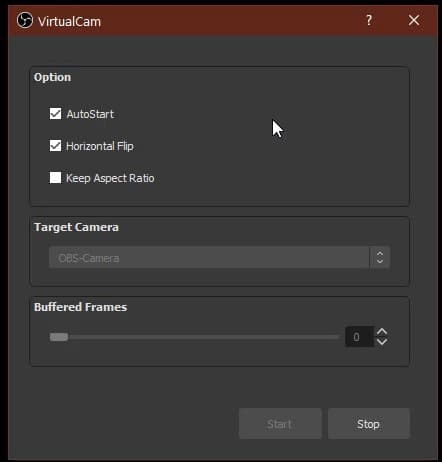Click the Buffered Frames slider handle
This screenshot has width=442, height=462.
(59, 337)
